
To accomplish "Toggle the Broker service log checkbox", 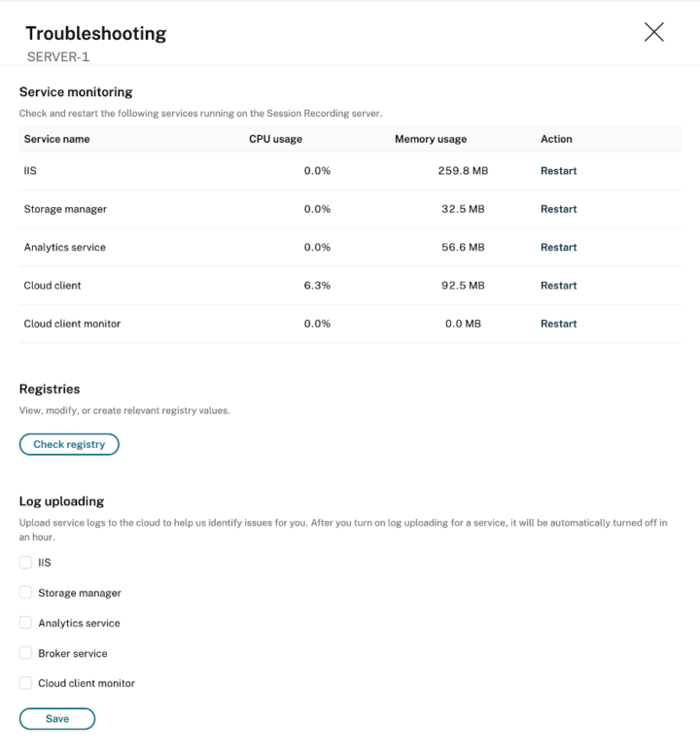I will 26,653.
